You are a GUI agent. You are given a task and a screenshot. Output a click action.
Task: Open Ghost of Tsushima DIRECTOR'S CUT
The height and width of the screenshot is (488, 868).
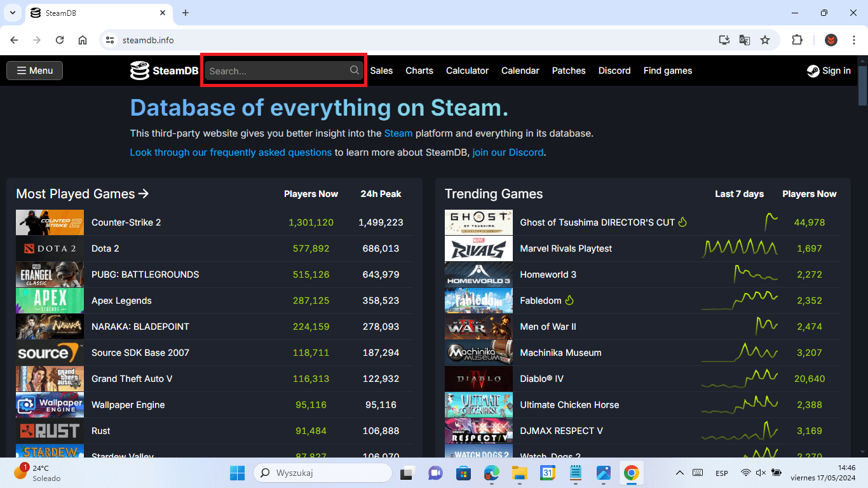coord(597,222)
